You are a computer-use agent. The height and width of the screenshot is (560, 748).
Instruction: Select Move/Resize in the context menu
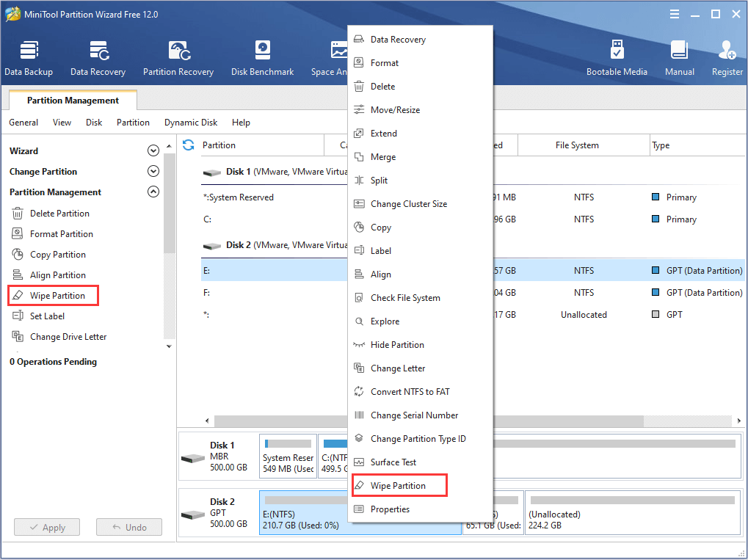pyautogui.click(x=420, y=109)
